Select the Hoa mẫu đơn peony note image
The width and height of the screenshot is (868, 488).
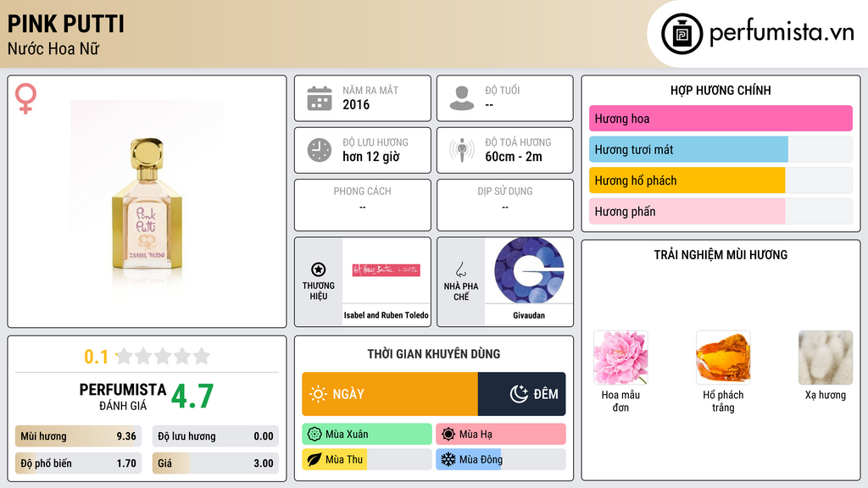[x=620, y=358]
